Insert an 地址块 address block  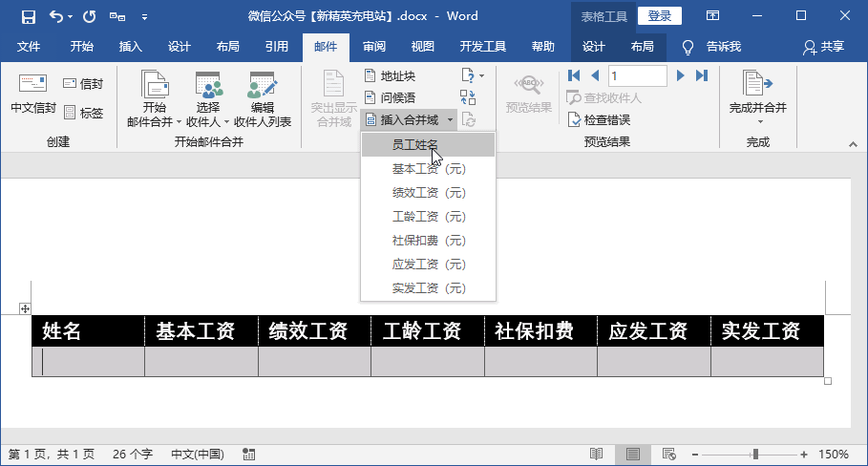391,75
